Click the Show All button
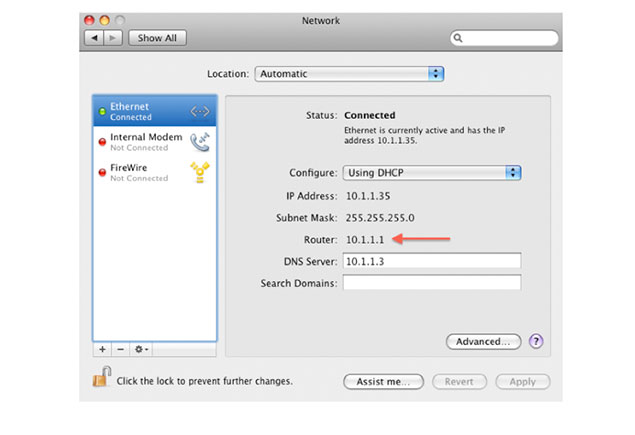 click(157, 38)
